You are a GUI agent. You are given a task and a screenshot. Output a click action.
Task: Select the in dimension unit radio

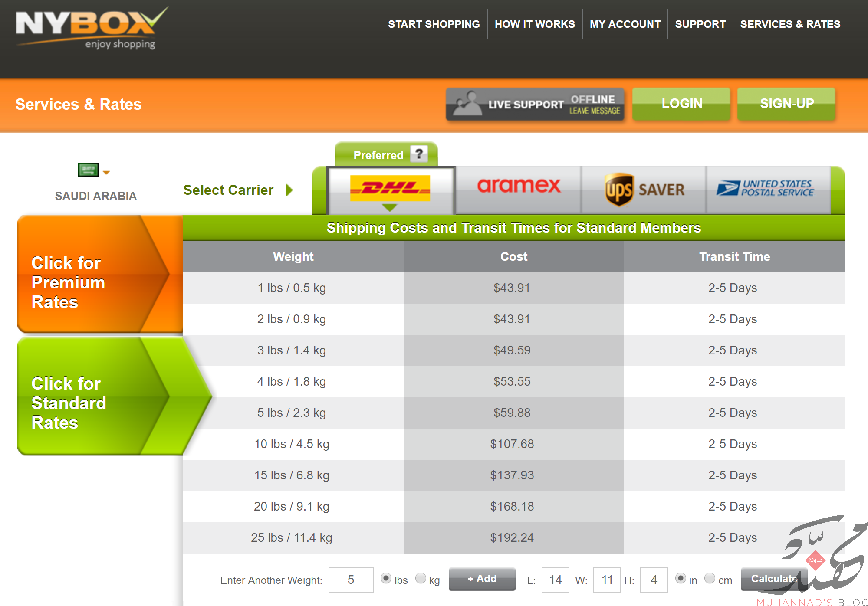click(681, 578)
